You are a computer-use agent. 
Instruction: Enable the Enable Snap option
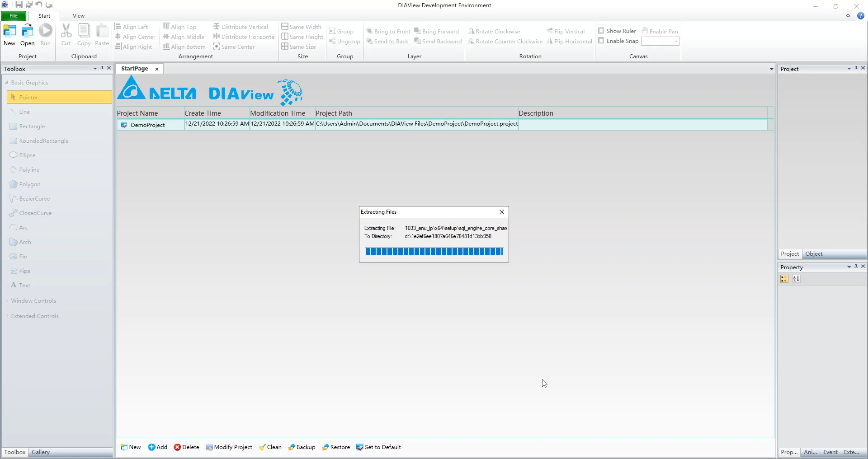click(x=602, y=41)
